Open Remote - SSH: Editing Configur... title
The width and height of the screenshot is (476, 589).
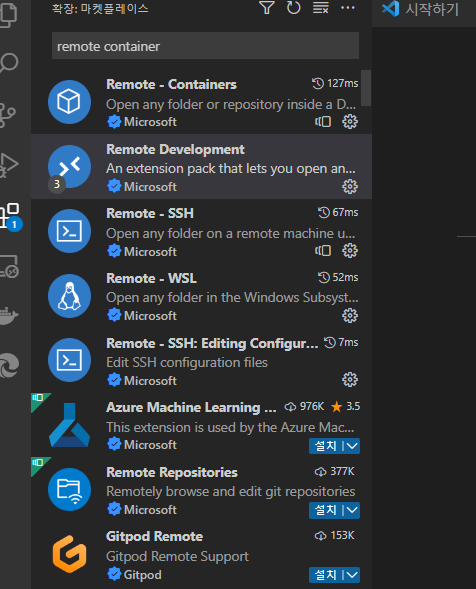(x=212, y=343)
